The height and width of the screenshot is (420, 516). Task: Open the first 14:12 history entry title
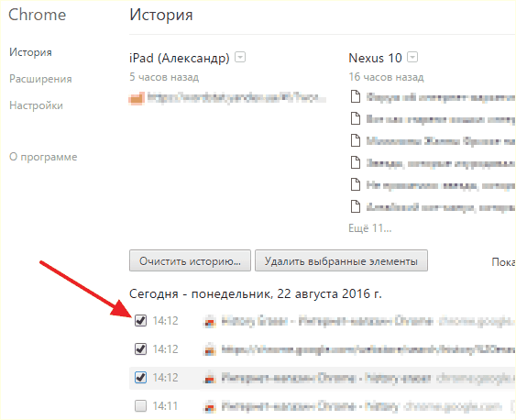[x=327, y=320]
